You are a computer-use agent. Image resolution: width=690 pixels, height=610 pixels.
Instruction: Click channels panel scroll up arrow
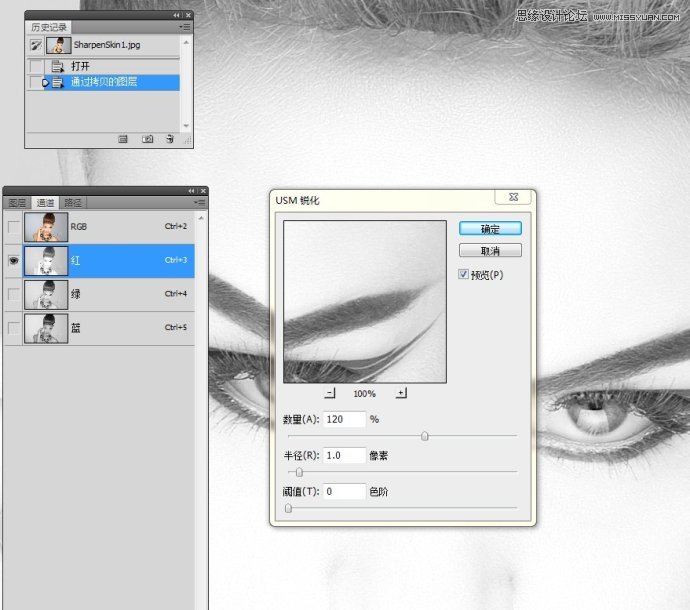click(201, 218)
